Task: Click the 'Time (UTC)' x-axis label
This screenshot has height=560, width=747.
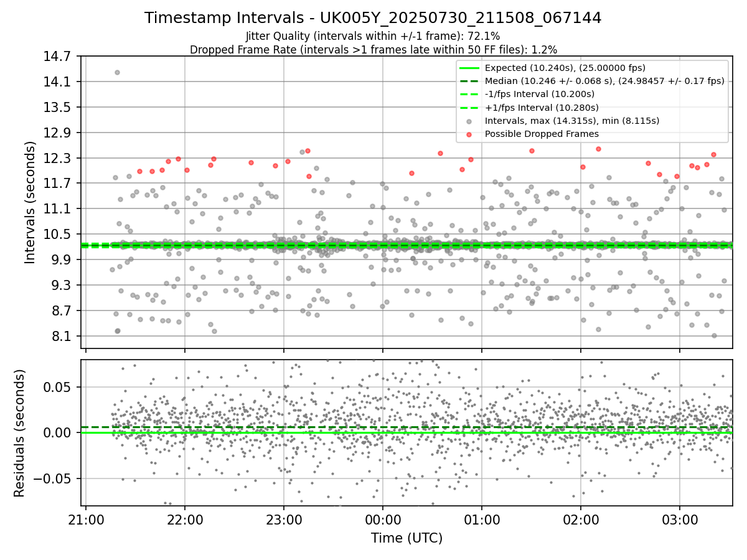Action: point(406,538)
